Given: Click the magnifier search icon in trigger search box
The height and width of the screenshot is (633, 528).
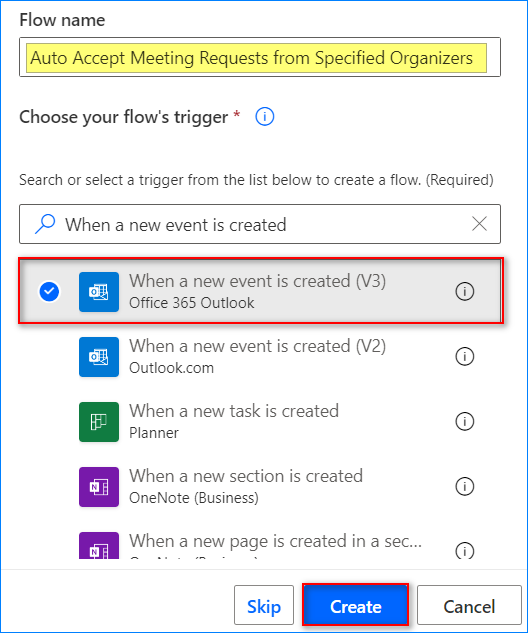Looking at the screenshot, I should [x=45, y=224].
